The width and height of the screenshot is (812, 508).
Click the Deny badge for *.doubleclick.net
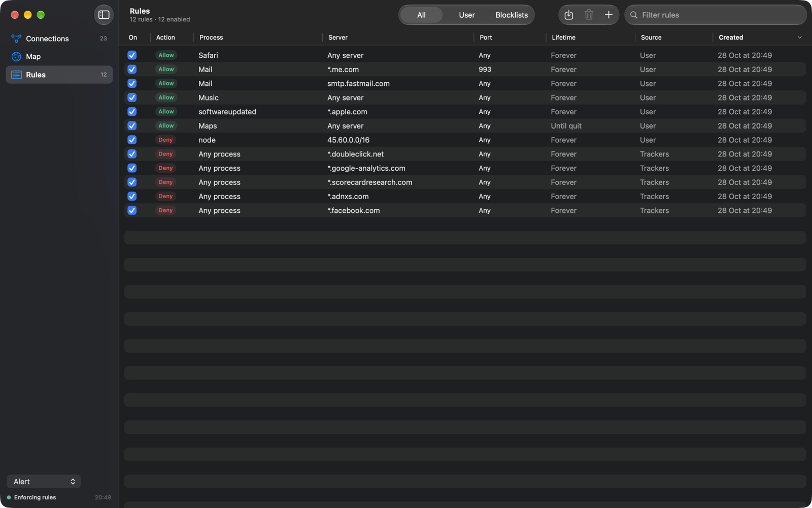[x=165, y=154]
